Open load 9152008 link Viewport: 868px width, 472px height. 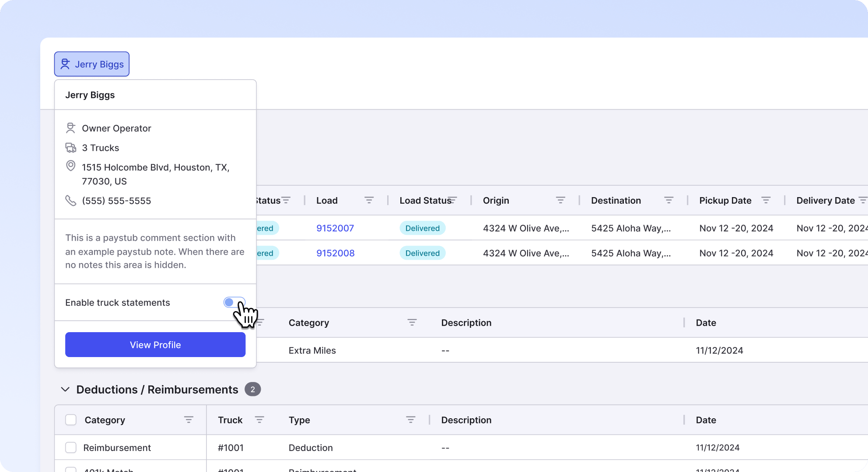[336, 253]
